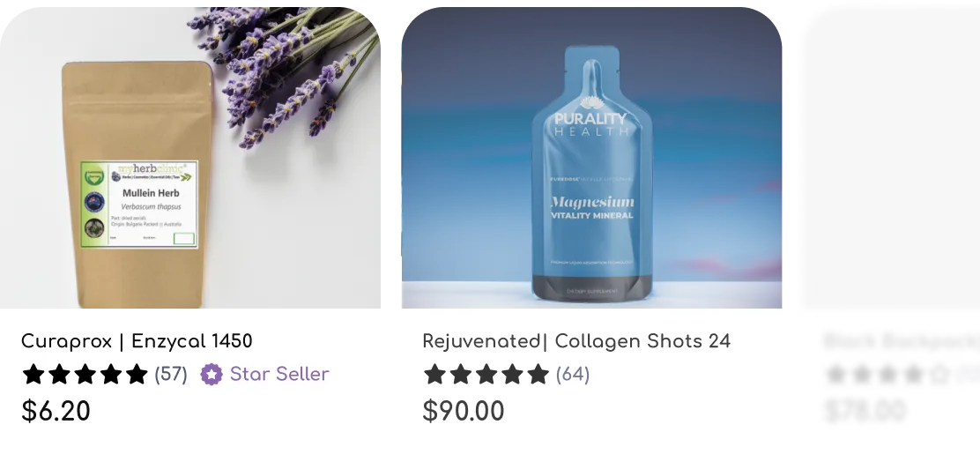
Task: Click the fifth star of Curaprox rating
Action: (137, 374)
